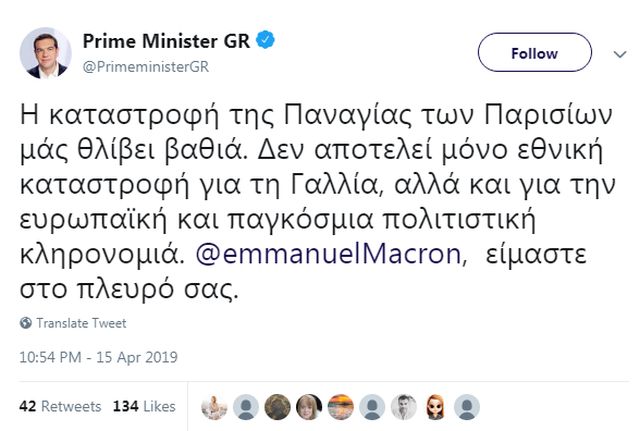Click the first liker avatar in the row
Screen dimensions: 640x431
point(216,406)
